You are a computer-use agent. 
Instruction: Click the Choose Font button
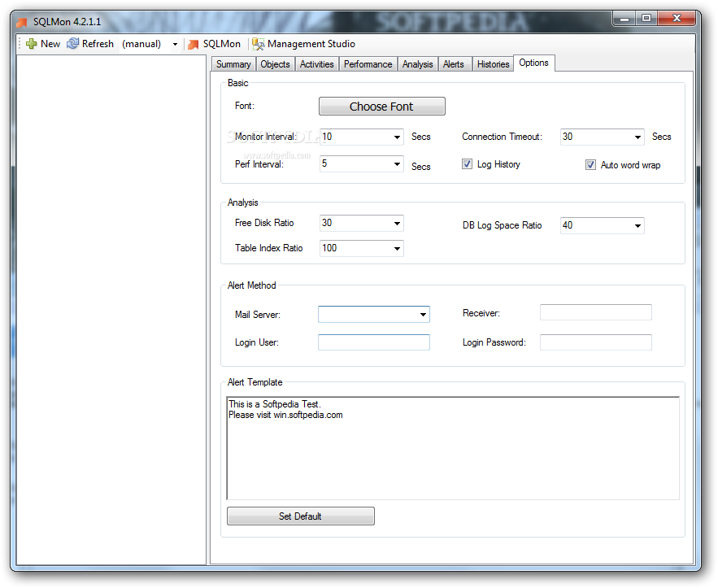tap(382, 107)
